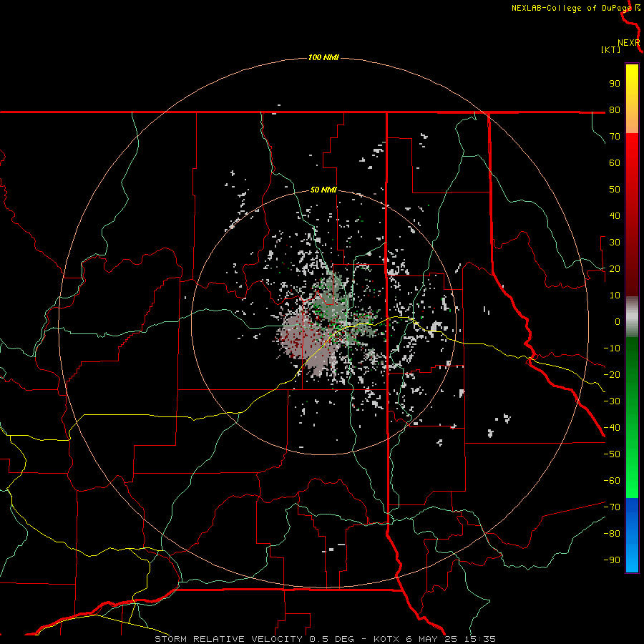Click the -40 value on velocity scale

click(x=612, y=428)
